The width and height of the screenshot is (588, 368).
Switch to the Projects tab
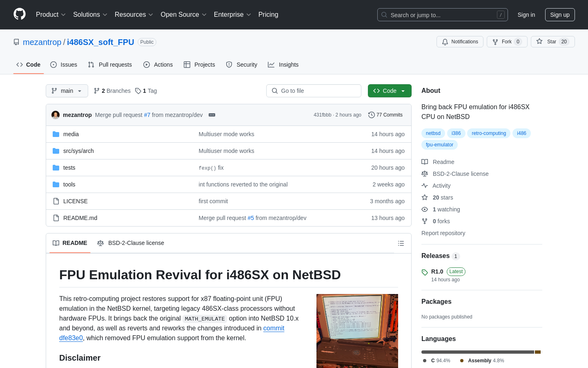point(199,65)
